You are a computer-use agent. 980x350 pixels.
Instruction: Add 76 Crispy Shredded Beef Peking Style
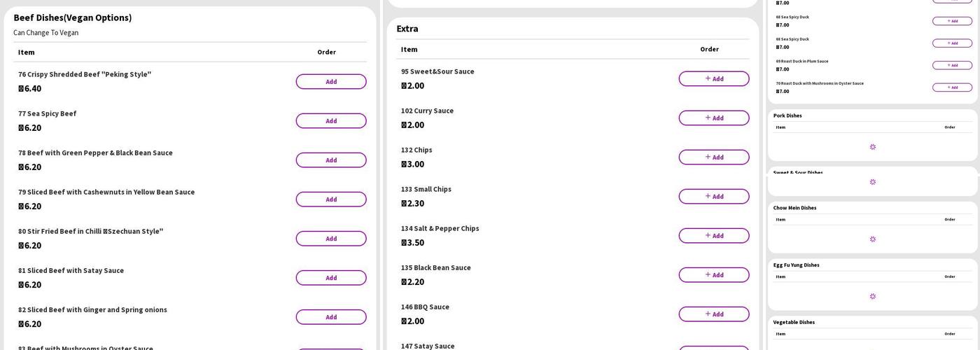point(331,82)
